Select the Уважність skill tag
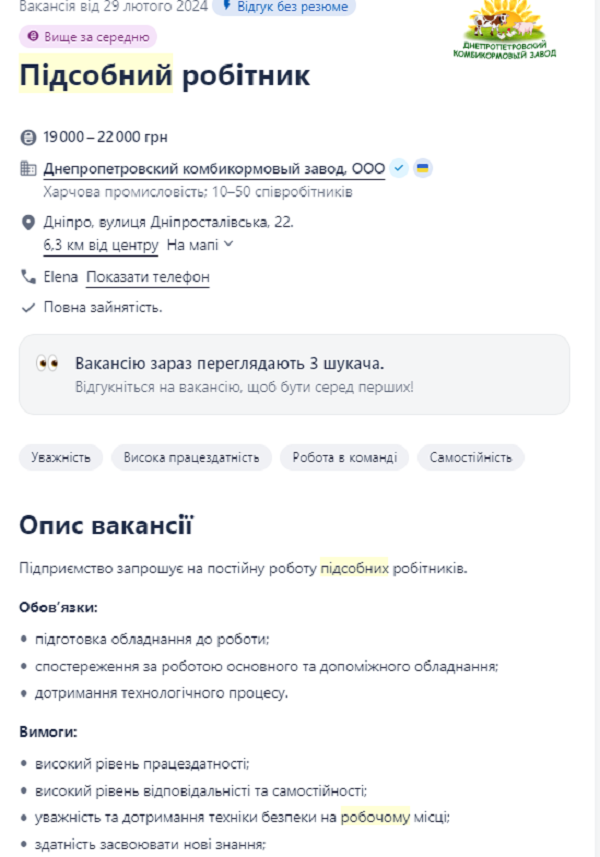The width and height of the screenshot is (600, 857). coord(61,458)
